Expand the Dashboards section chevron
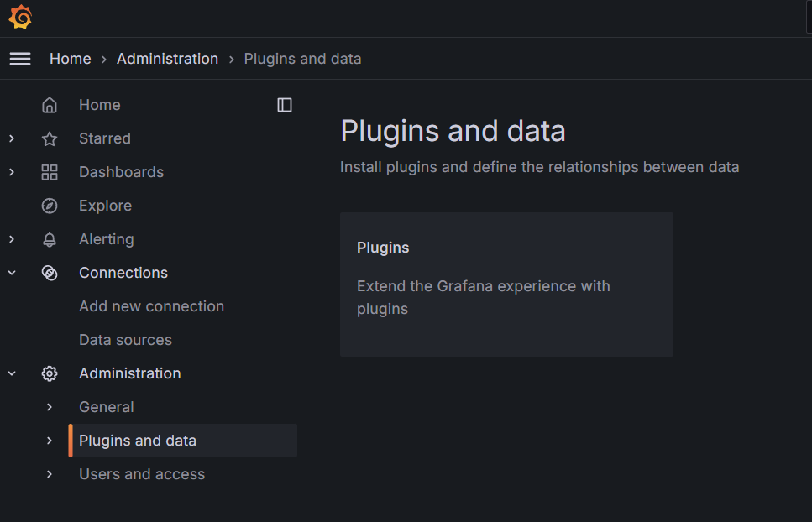 point(12,172)
